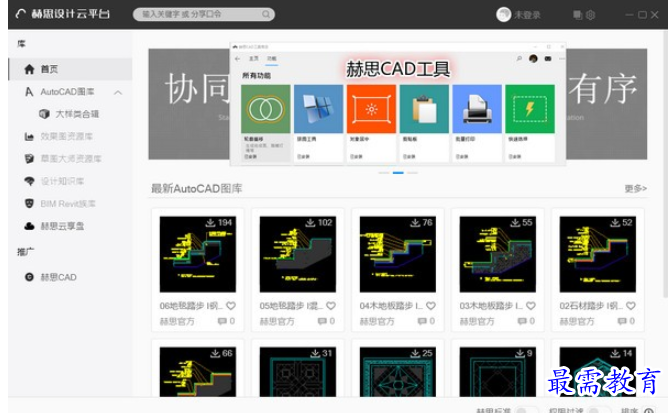Favorite the 04木地板踏步 card heart

coord(431,306)
